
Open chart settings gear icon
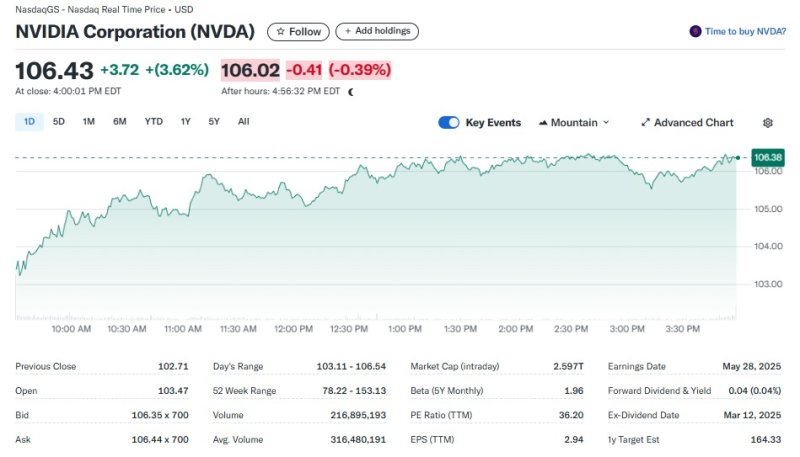(767, 123)
